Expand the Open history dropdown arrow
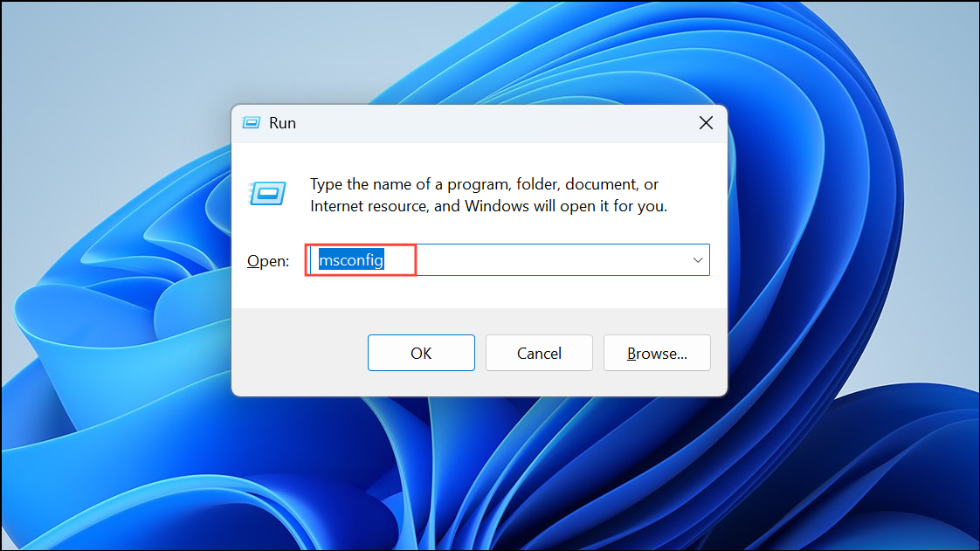The height and width of the screenshot is (551, 980). [698, 260]
